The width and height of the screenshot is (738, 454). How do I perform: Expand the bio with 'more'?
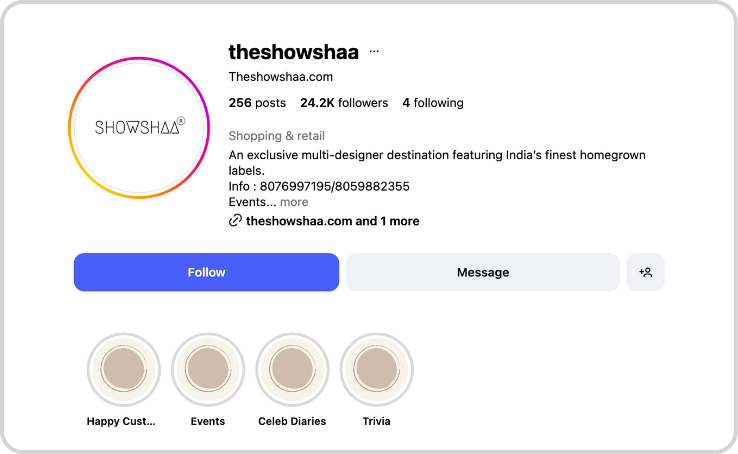[294, 202]
